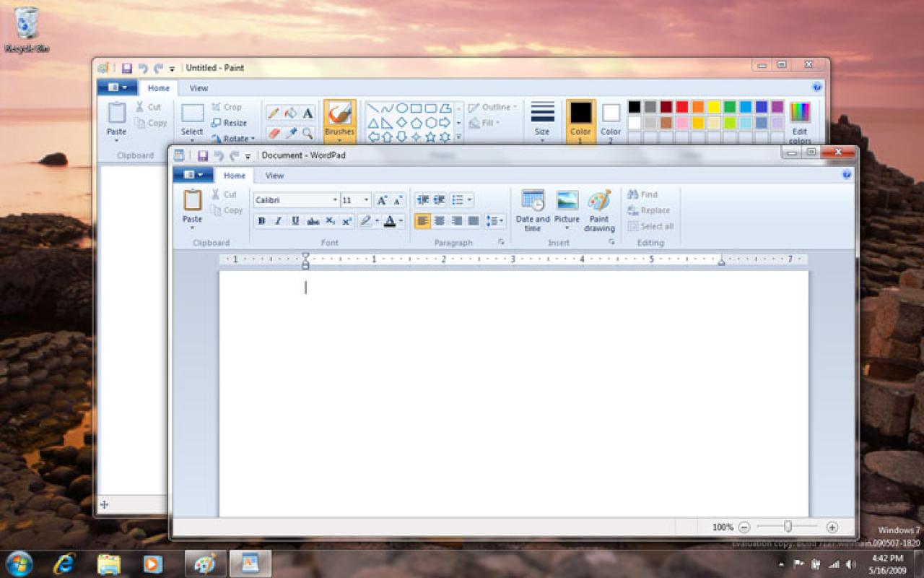Increase paragraph indent in WordPad
924x578 pixels.
point(439,200)
